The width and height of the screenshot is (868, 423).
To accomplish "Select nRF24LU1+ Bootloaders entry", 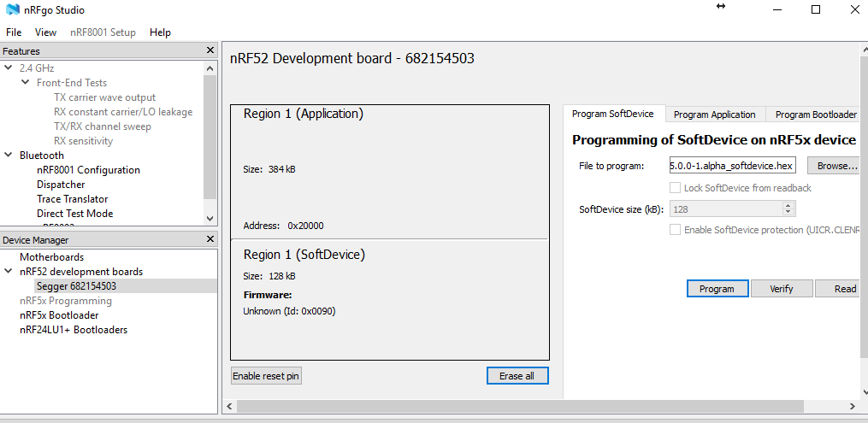I will tap(73, 330).
